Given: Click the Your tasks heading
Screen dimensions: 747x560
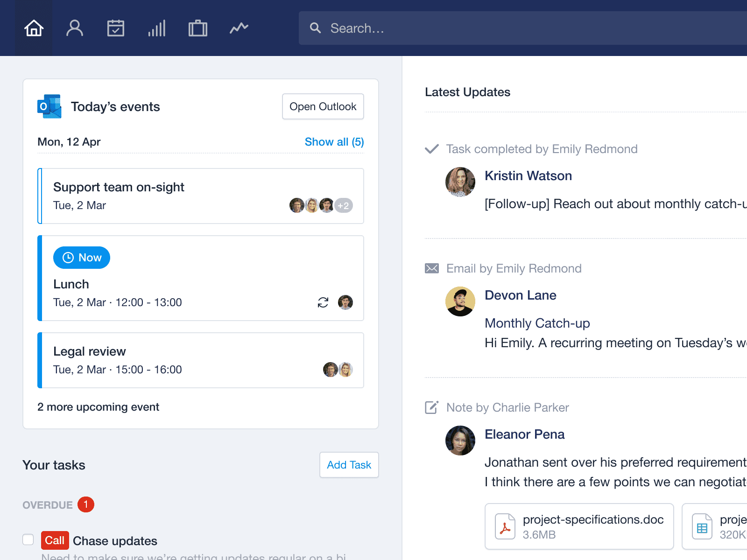Looking at the screenshot, I should [54, 465].
